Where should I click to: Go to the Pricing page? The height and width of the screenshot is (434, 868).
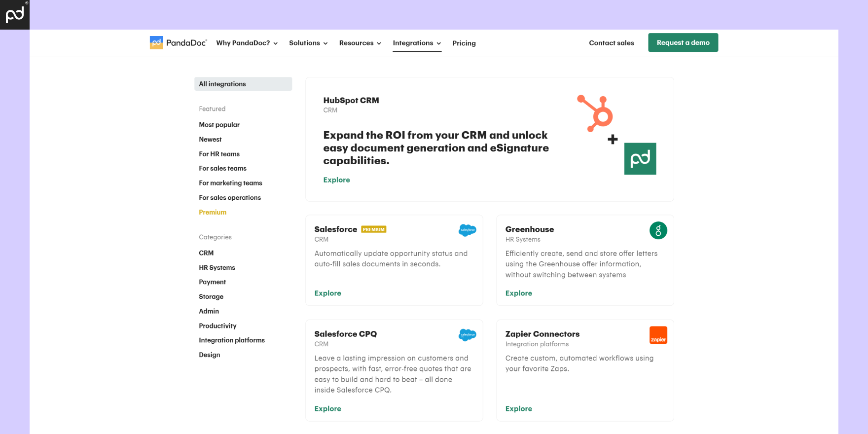tap(464, 43)
